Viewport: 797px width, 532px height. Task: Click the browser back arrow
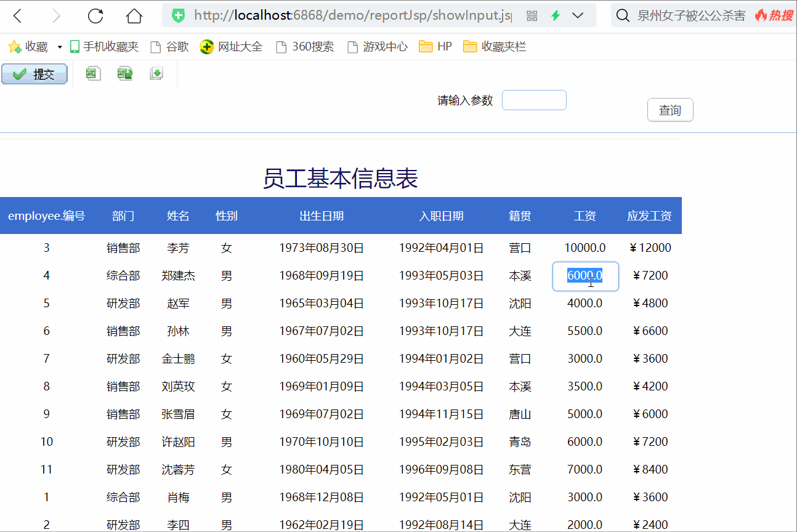pyautogui.click(x=17, y=16)
